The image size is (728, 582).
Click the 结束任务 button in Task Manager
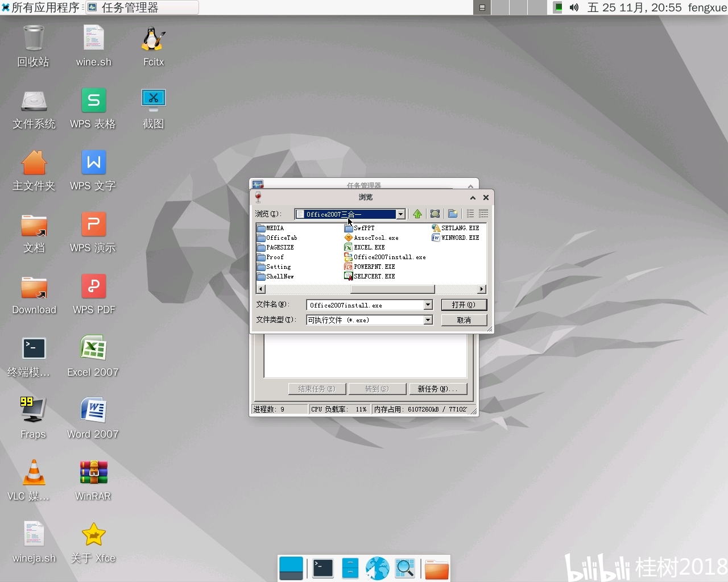coord(317,389)
